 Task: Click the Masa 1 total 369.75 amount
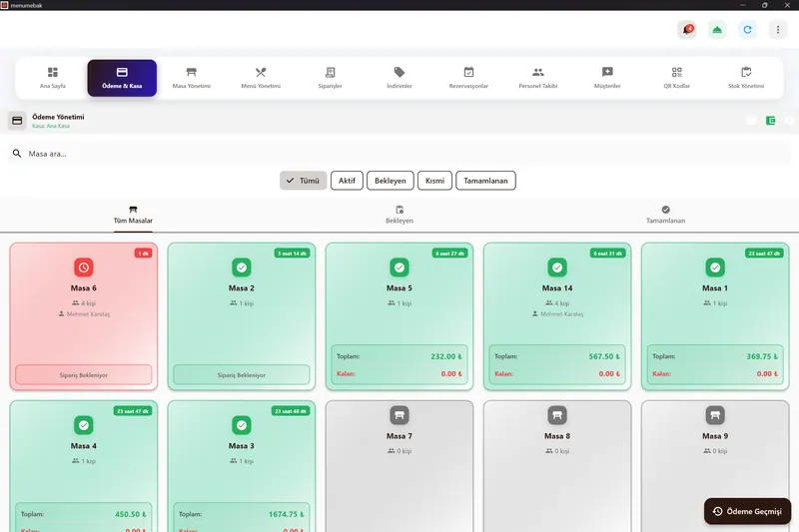pyautogui.click(x=762, y=356)
